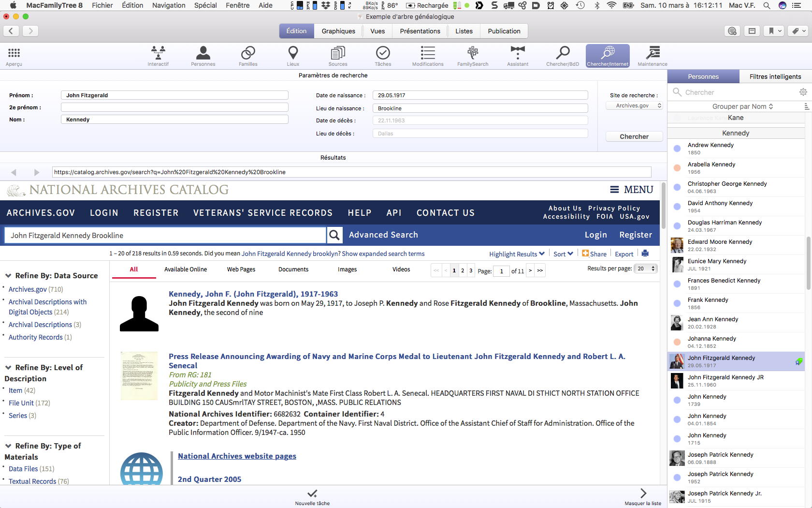
Task: Switch to the Publication tab
Action: click(504, 31)
